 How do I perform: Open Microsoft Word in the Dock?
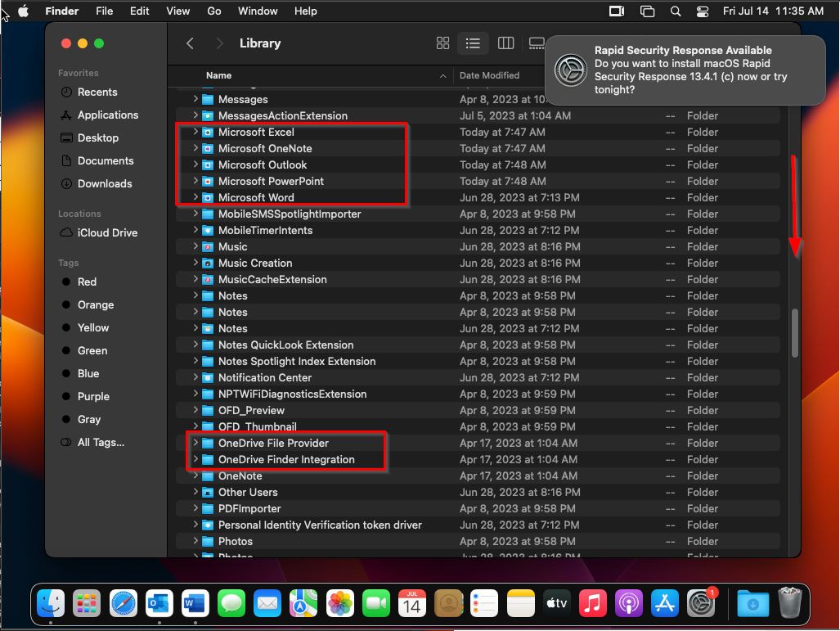(195, 603)
